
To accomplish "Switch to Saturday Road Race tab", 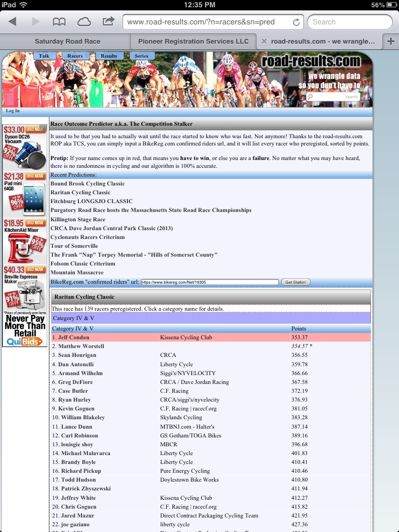I will click(67, 42).
